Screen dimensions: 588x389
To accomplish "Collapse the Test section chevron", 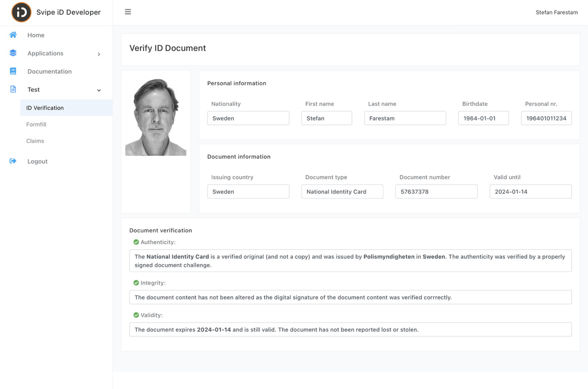I will coord(99,90).
